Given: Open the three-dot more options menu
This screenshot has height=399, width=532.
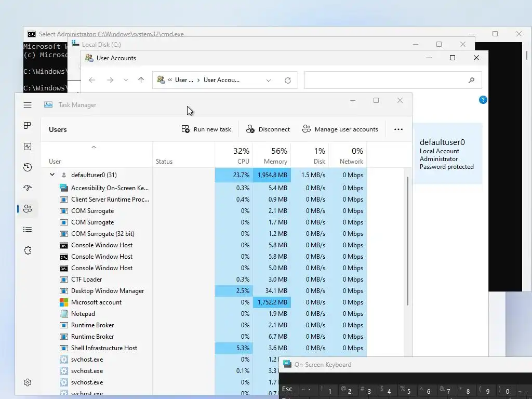Looking at the screenshot, I should point(398,129).
